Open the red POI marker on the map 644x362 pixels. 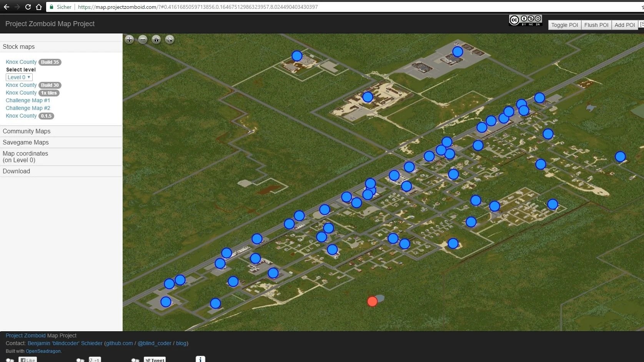tap(372, 301)
